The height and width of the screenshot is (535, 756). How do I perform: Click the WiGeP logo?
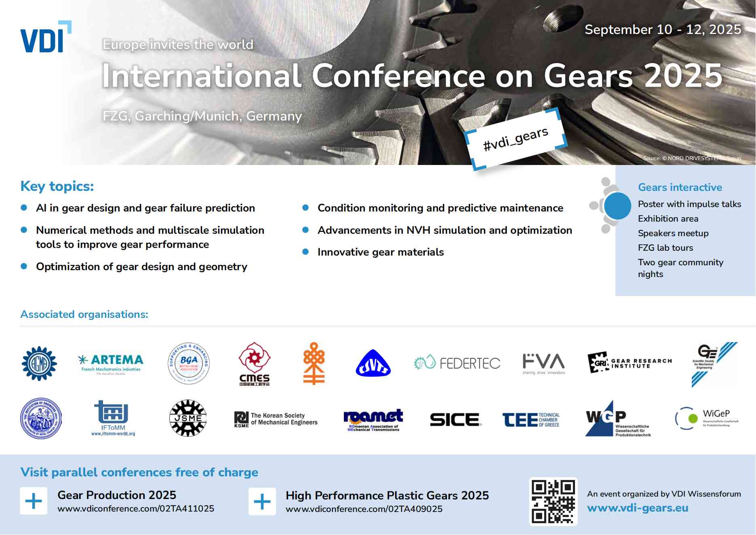707,418
